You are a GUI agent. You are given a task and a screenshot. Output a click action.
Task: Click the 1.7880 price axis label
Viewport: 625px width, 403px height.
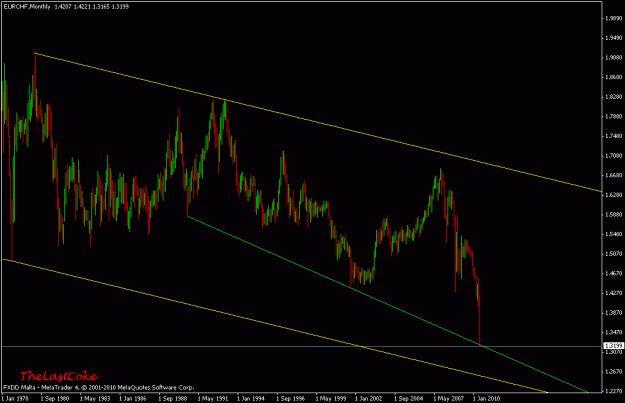614,116
